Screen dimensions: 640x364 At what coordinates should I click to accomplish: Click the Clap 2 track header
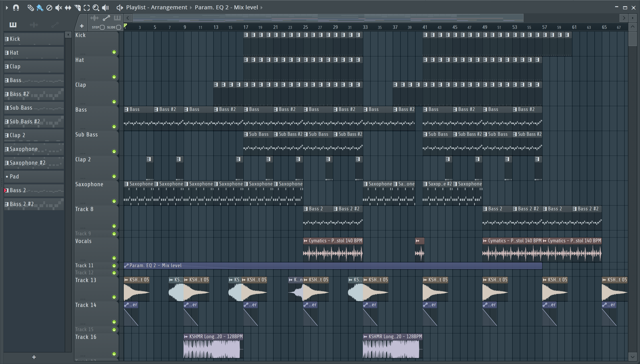click(x=96, y=168)
